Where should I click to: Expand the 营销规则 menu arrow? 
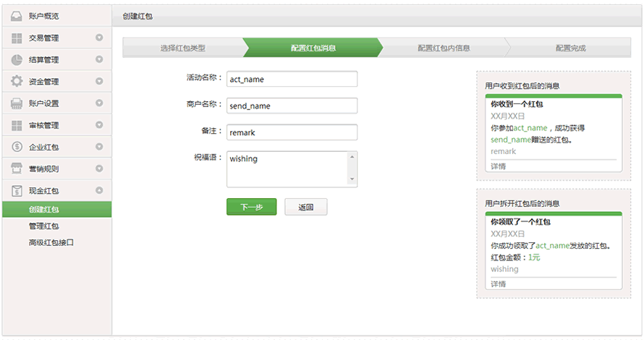point(99,169)
